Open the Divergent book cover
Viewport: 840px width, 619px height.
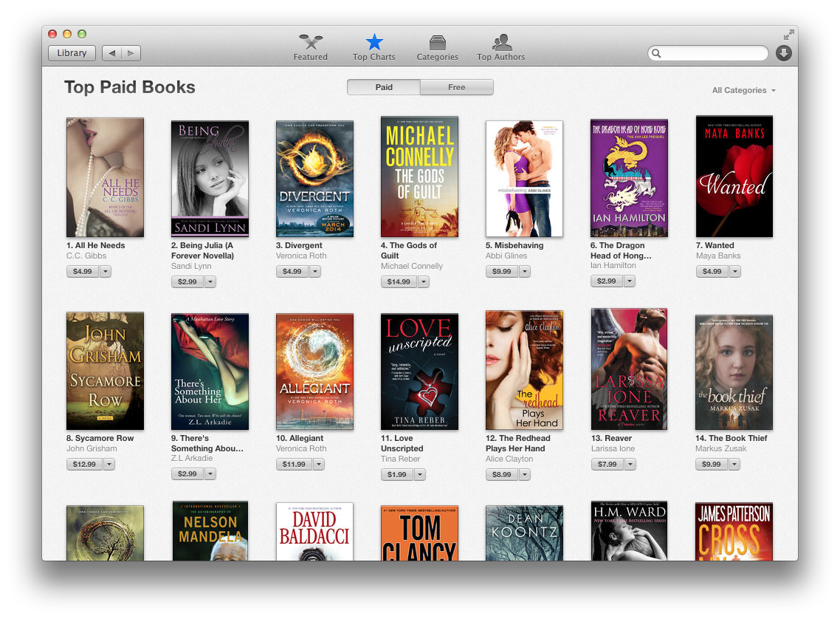pos(314,179)
